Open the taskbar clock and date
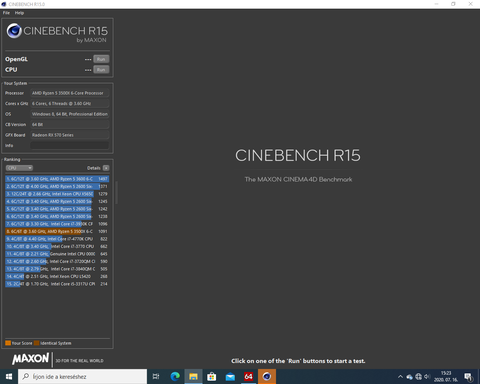 (x=446, y=377)
